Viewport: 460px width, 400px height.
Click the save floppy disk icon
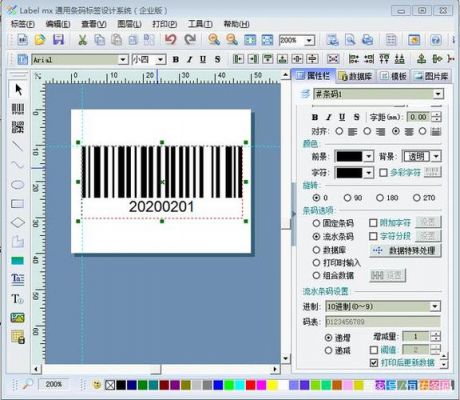click(58, 40)
